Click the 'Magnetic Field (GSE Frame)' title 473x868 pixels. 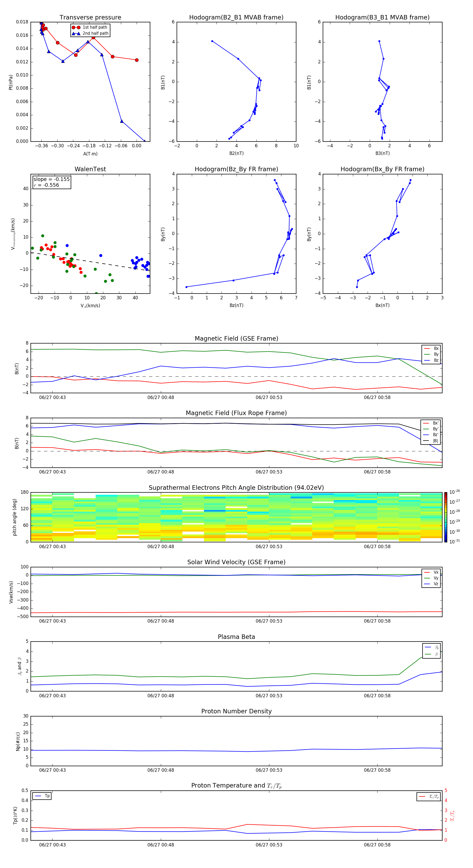pyautogui.click(x=236, y=339)
